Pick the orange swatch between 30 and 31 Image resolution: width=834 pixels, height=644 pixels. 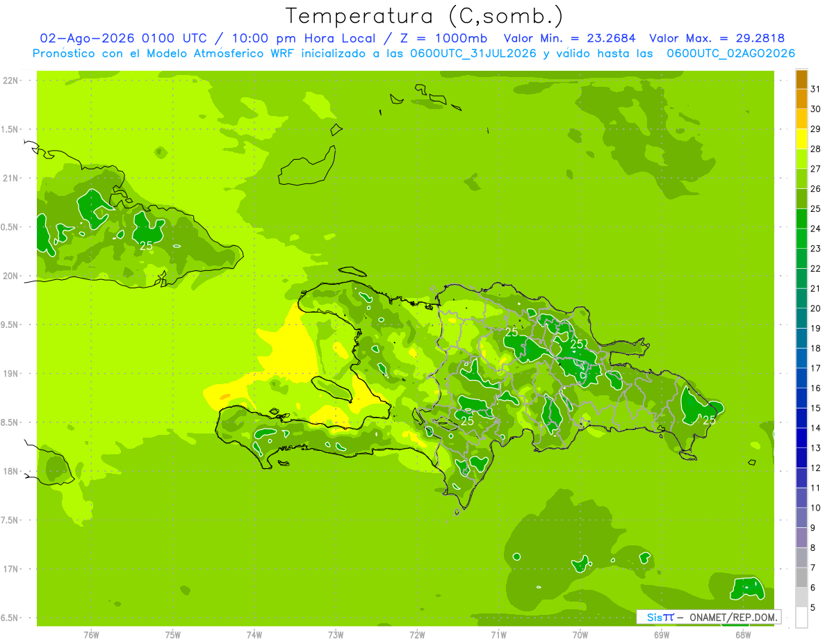801,99
